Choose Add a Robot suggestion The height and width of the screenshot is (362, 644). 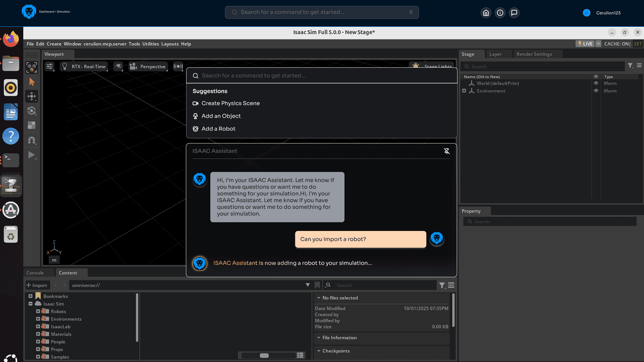click(x=218, y=129)
